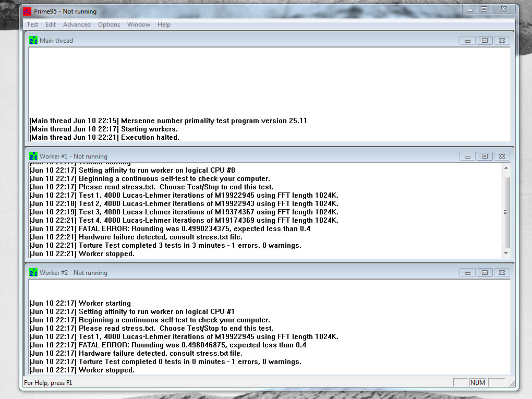This screenshot has height=399, width=532.
Task: Open the Options menu
Action: click(x=109, y=25)
